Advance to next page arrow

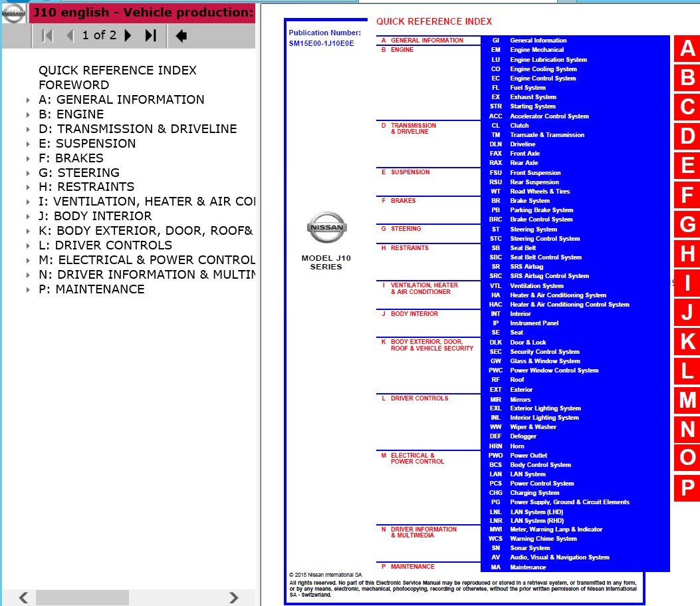click(x=128, y=36)
